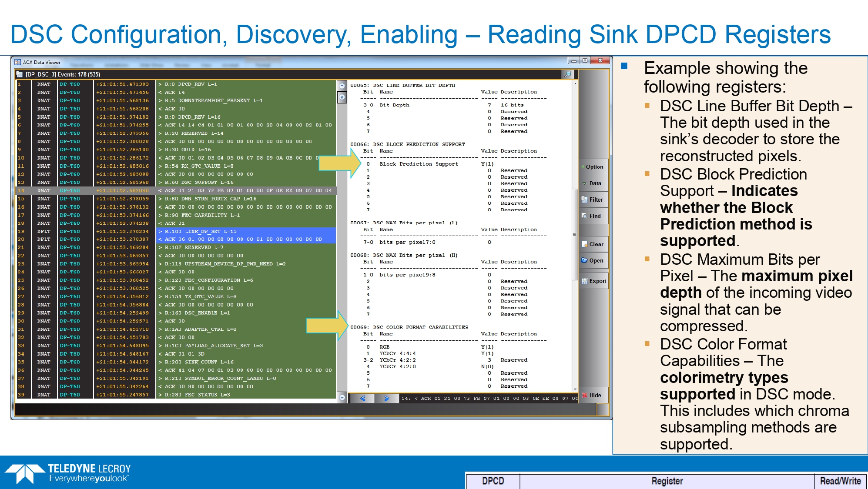Select event 15 DWN_STRM_PORTX_CAP row
The image size is (868, 489).
pyautogui.click(x=176, y=199)
